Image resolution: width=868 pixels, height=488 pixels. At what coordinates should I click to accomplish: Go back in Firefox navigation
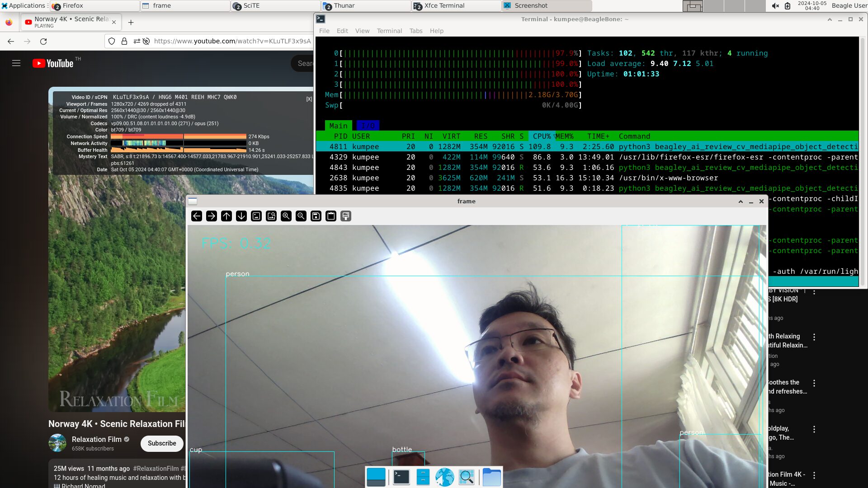[11, 41]
